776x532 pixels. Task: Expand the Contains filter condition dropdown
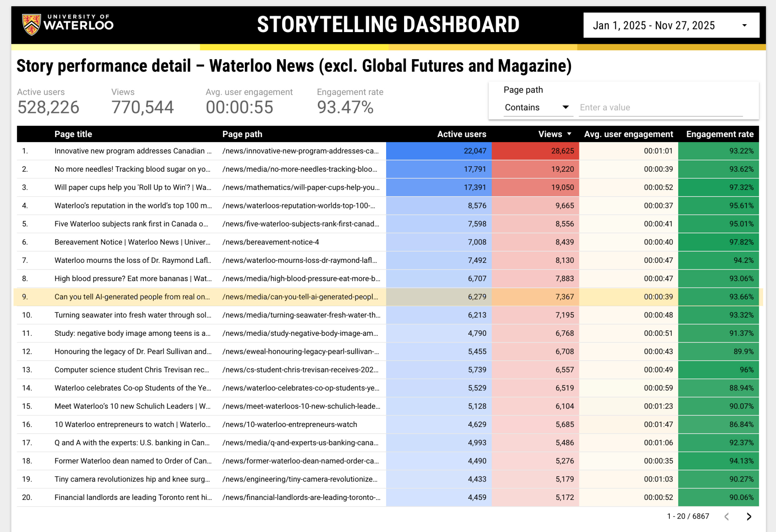point(536,107)
